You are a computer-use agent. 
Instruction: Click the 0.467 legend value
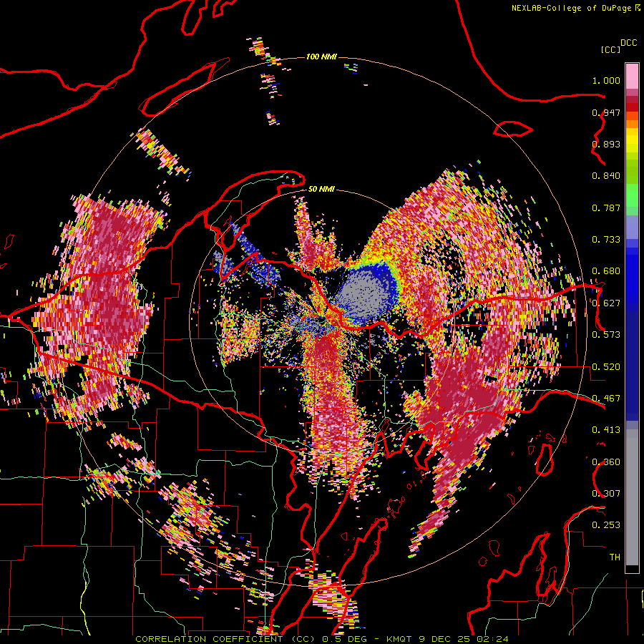tap(606, 399)
